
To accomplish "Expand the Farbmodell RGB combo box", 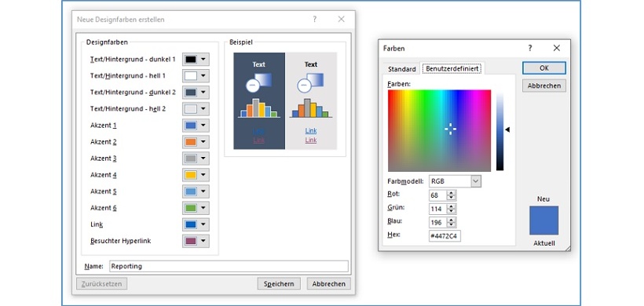I will click(476, 181).
